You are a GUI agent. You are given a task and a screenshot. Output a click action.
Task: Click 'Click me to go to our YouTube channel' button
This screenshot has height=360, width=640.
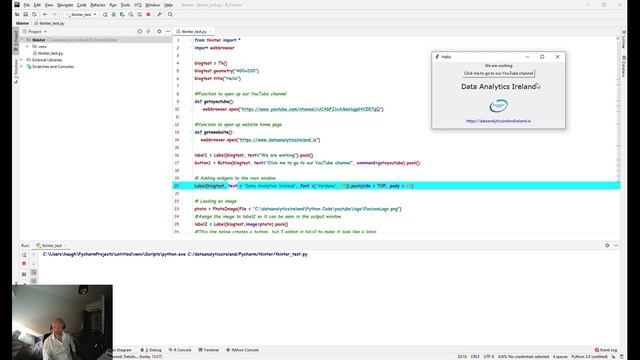pos(498,73)
